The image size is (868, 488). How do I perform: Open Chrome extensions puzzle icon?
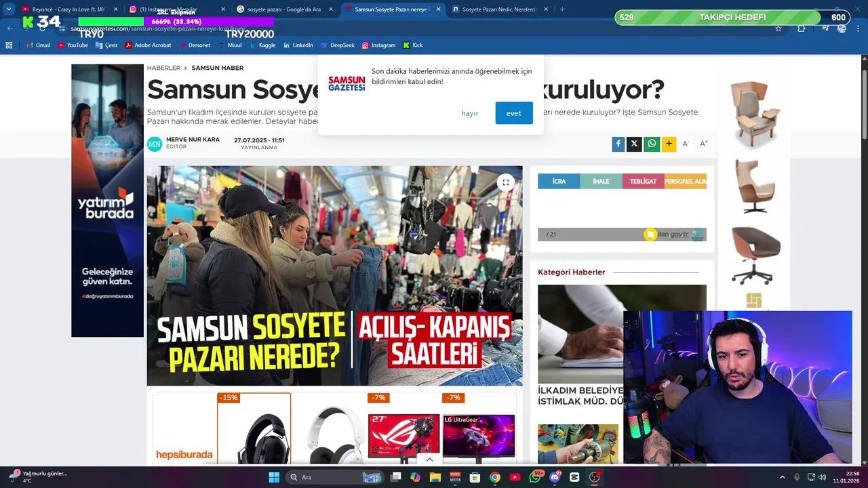point(802,28)
